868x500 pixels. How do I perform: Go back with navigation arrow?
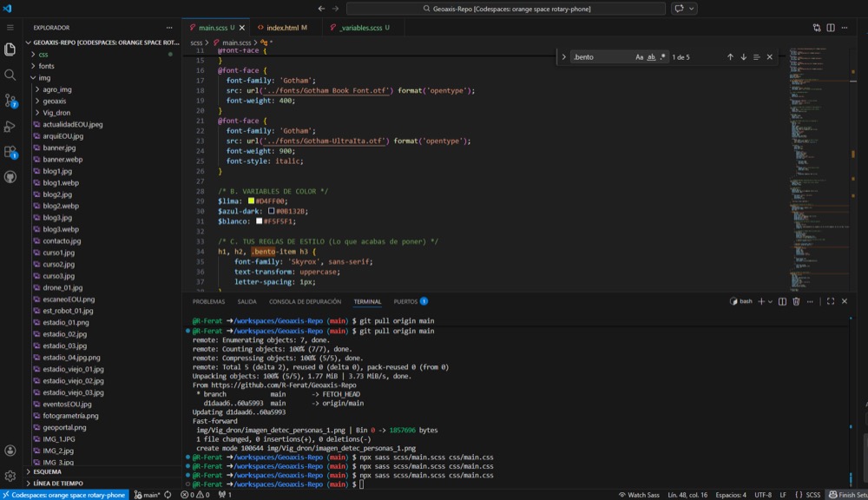click(321, 9)
